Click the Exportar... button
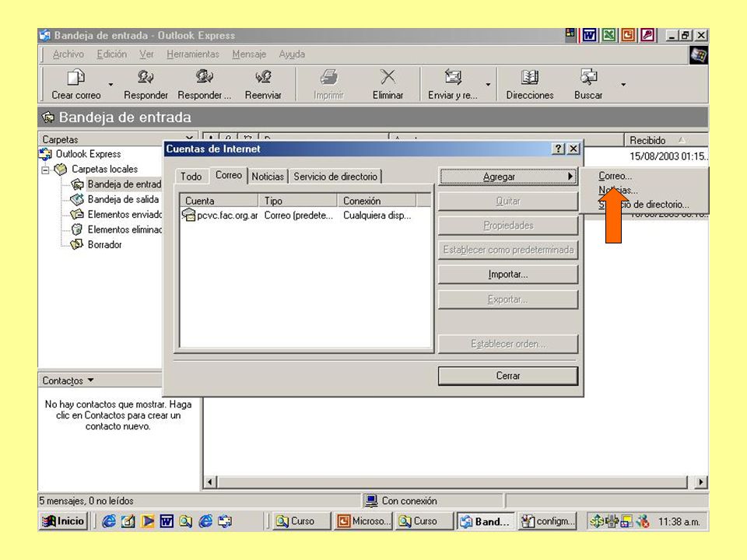This screenshot has width=747, height=560. coord(508,300)
